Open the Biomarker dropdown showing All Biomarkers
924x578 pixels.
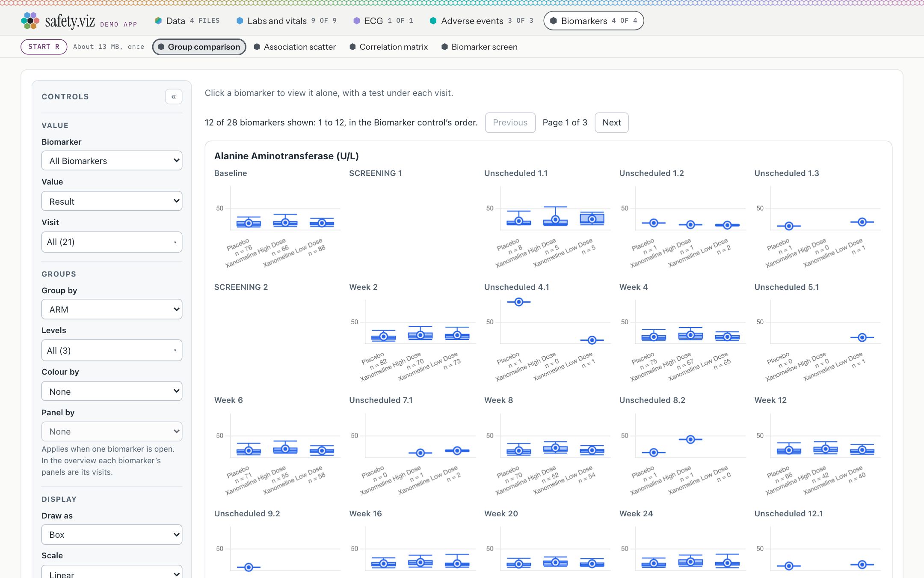(112, 161)
